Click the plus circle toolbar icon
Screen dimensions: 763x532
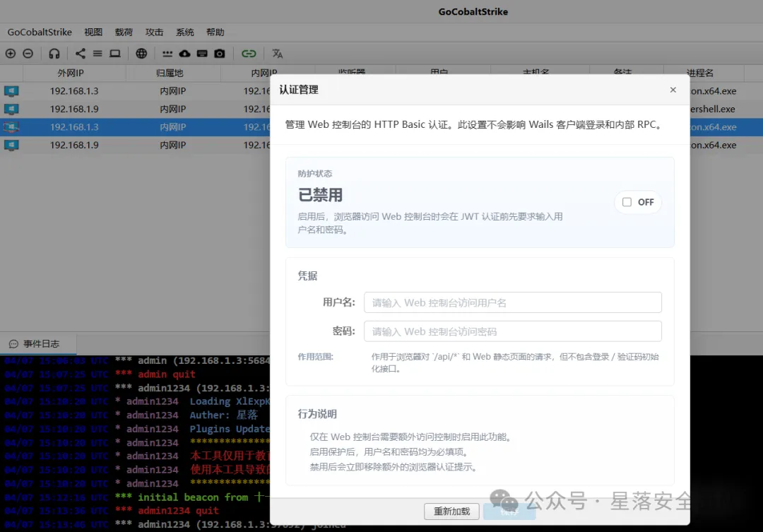pyautogui.click(x=10, y=54)
